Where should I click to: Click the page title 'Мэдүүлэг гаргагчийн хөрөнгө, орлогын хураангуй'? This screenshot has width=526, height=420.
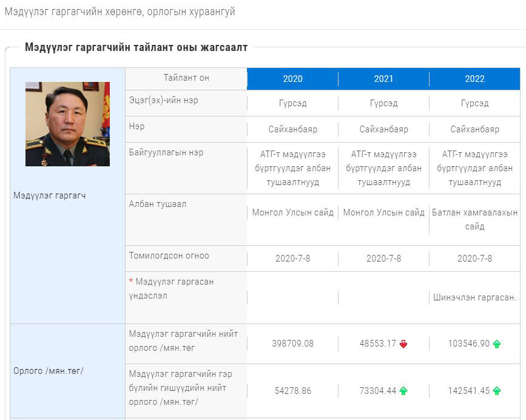pos(120,12)
